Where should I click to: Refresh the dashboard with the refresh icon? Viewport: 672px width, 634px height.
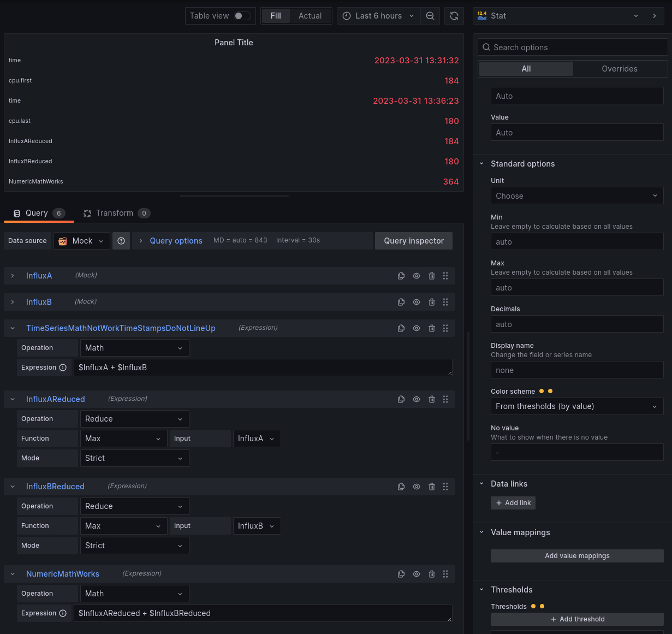(x=454, y=16)
